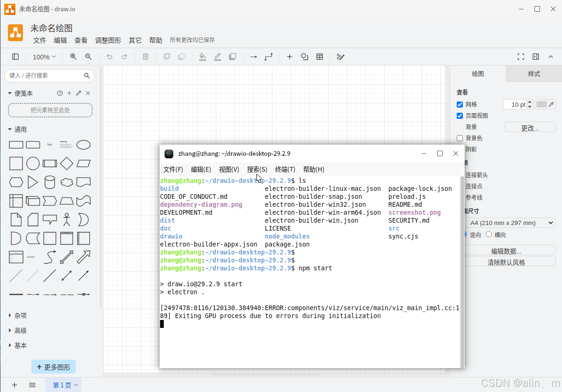Open the waypoint connector style icon
The height and width of the screenshot is (392, 562).
click(269, 57)
